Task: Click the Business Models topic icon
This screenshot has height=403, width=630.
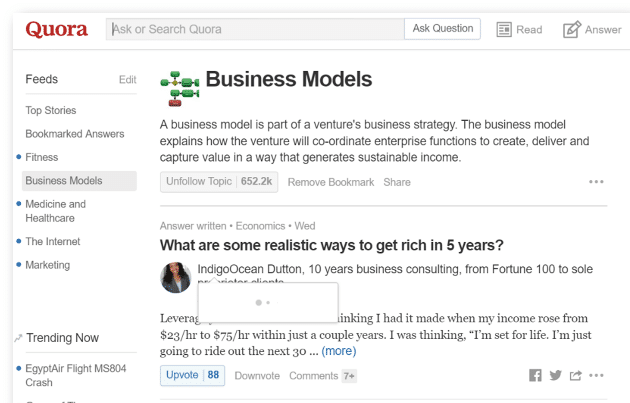Action: 180,88
